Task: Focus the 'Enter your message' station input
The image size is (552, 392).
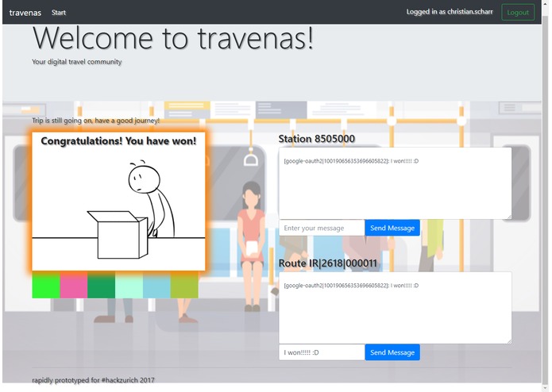Action: [x=322, y=228]
